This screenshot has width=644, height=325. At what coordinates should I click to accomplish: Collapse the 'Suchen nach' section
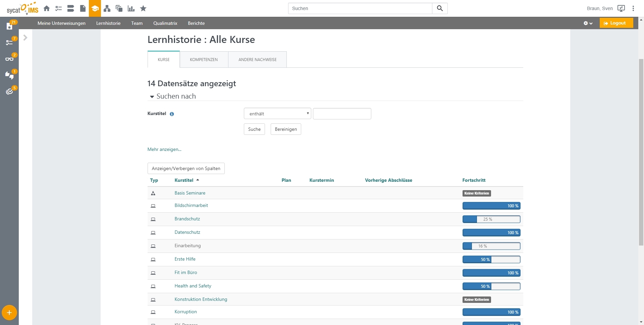coord(152,97)
